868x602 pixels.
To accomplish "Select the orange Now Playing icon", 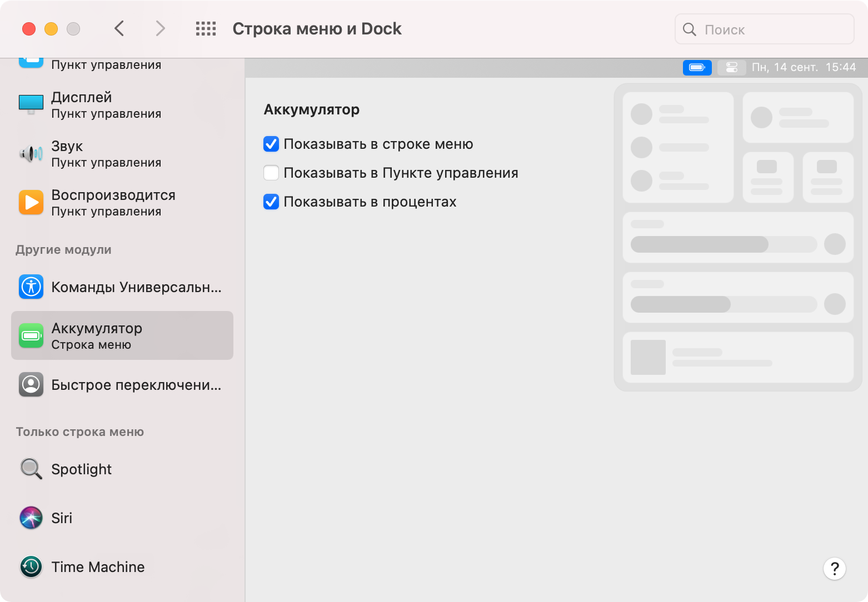I will pyautogui.click(x=31, y=202).
